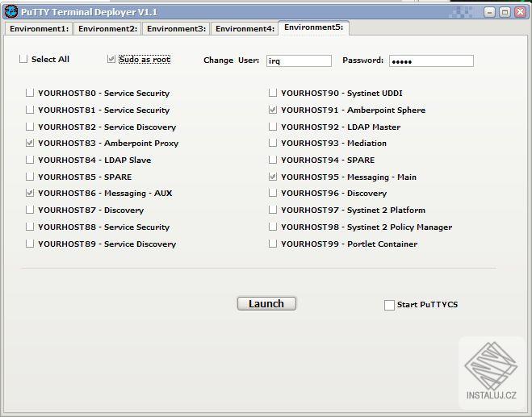
Task: Tick YOURHOST92 - LDAP Master
Action: tap(273, 127)
